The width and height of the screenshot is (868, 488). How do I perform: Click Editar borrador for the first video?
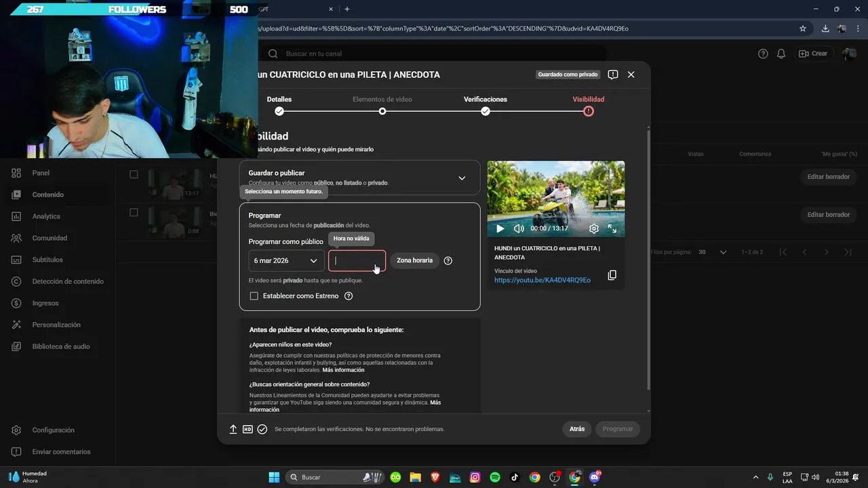[x=828, y=176]
